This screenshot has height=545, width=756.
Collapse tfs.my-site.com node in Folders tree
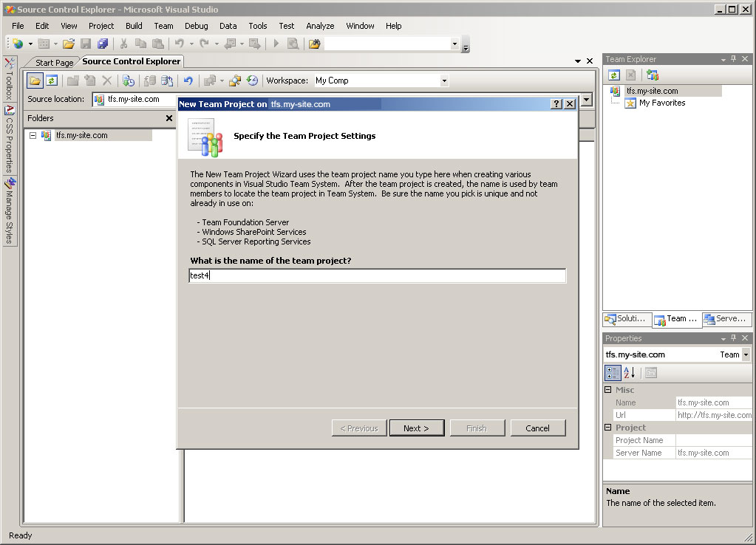point(33,135)
